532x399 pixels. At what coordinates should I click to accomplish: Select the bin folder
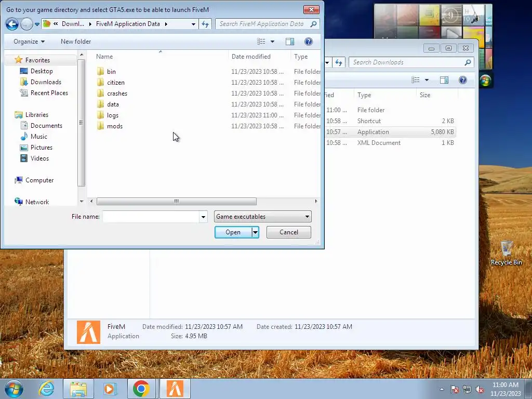111,72
